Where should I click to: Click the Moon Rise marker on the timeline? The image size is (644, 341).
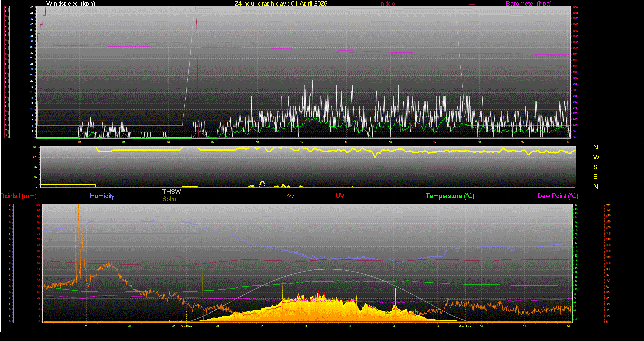[x=465, y=326]
